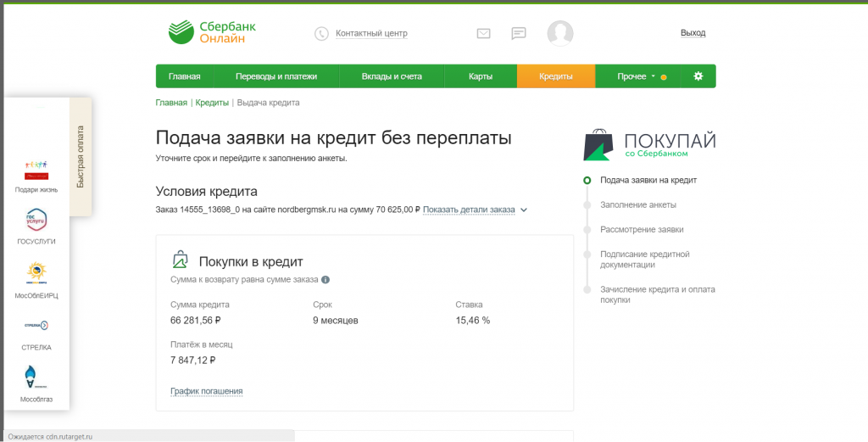The height and width of the screenshot is (442, 868).
Task: Go to the Карты menu tab
Action: coord(481,76)
